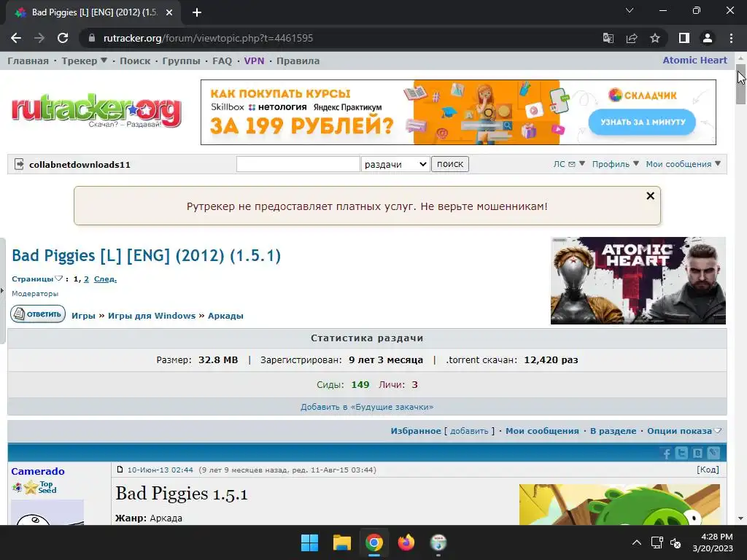This screenshot has height=560, width=747.
Task: Bookmark this page with the star icon
Action: (655, 38)
